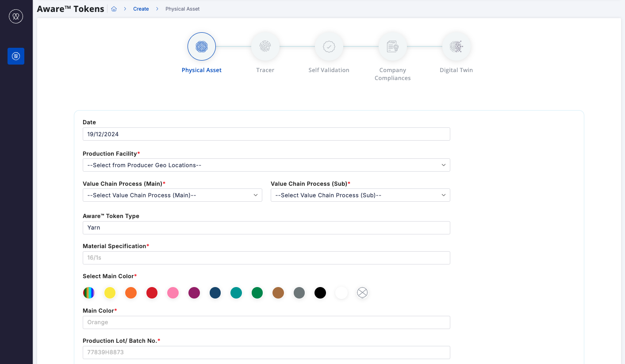Jump to the Digital Twin step icon
Image resolution: width=625 pixels, height=364 pixels.
tap(456, 46)
